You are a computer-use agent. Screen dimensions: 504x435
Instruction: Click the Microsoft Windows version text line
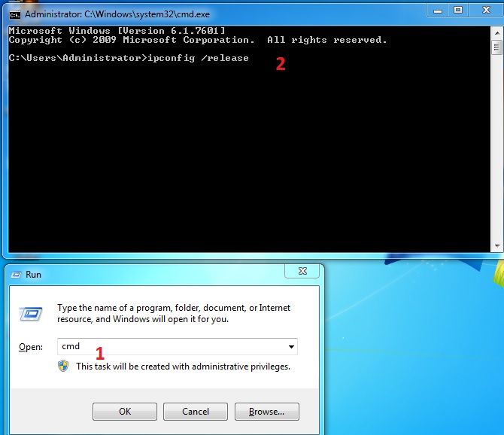pyautogui.click(x=117, y=31)
